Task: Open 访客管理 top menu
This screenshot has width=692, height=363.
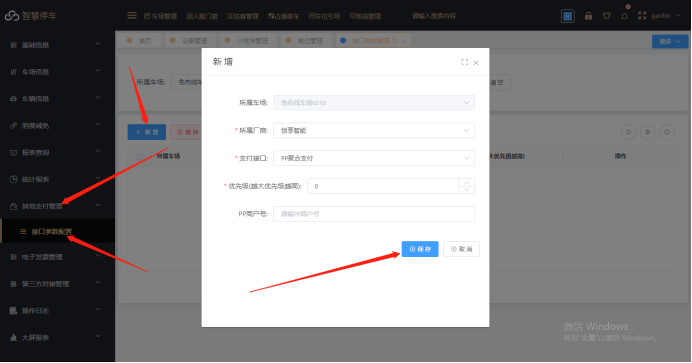Action: 243,16
